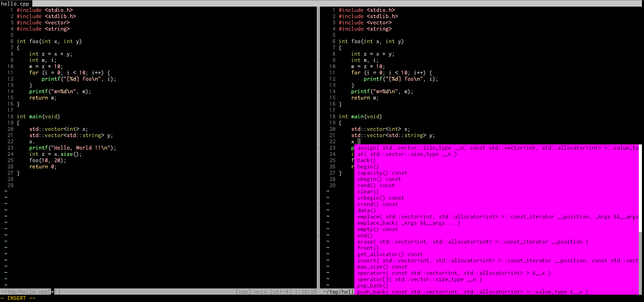
Task: Click 'int foo(int x, int y)' in left pane
Action: pyautogui.click(x=49, y=41)
